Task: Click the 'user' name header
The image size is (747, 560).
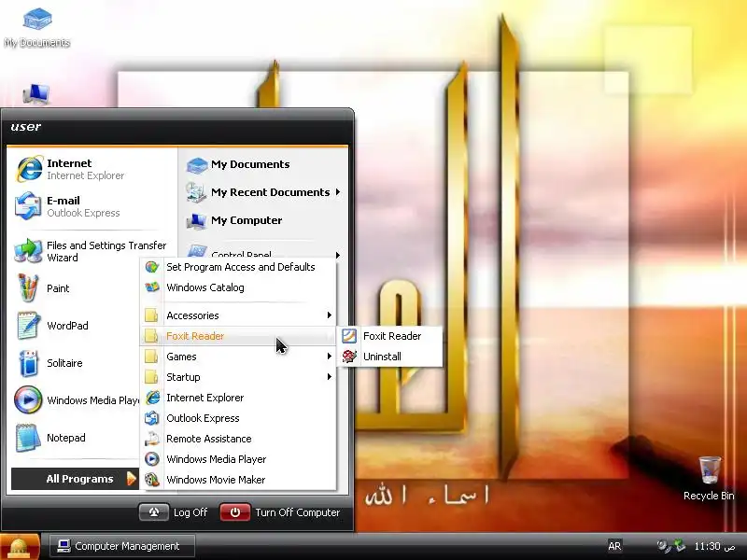Action: [26, 127]
